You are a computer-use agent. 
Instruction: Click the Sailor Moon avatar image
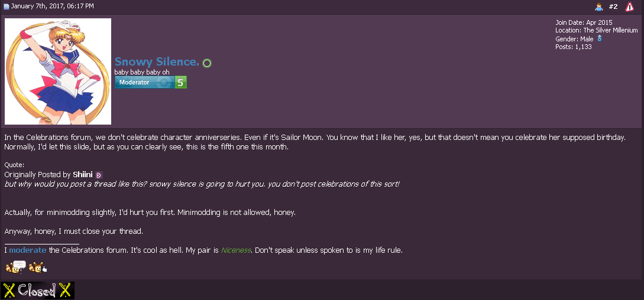(x=58, y=71)
